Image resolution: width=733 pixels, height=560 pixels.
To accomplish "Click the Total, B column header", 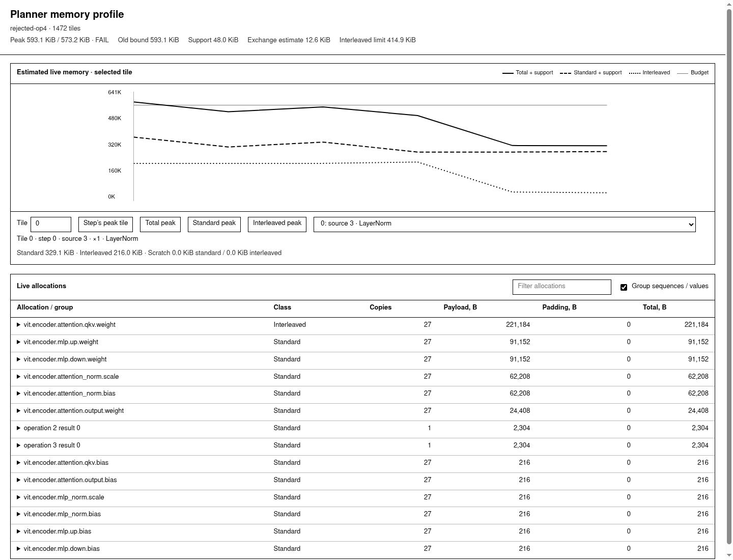I will 655,307.
